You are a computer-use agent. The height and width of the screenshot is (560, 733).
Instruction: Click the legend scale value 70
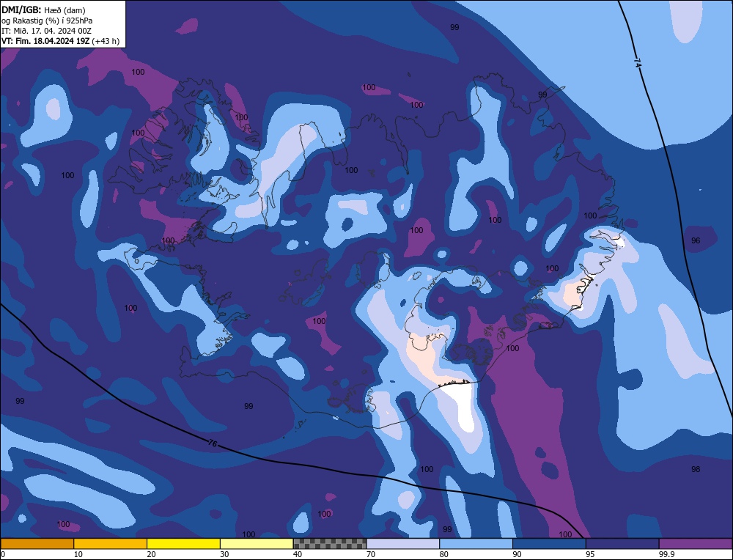click(x=371, y=554)
